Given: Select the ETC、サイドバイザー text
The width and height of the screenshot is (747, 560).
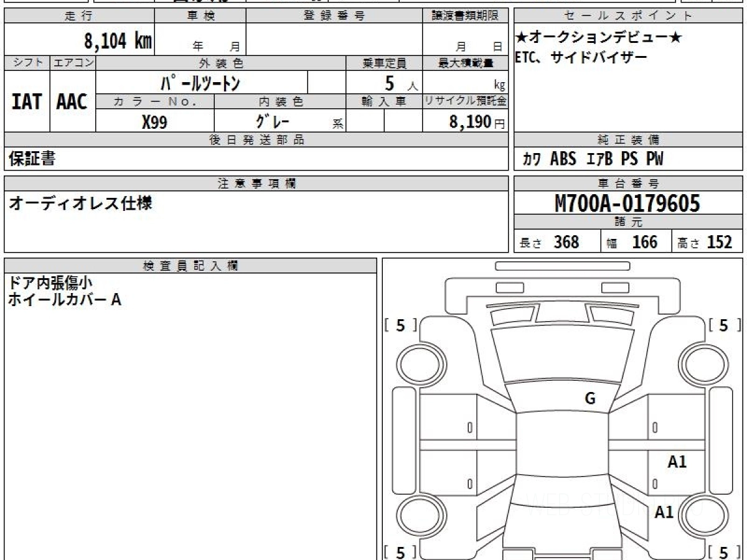Looking at the screenshot, I should 581,58.
